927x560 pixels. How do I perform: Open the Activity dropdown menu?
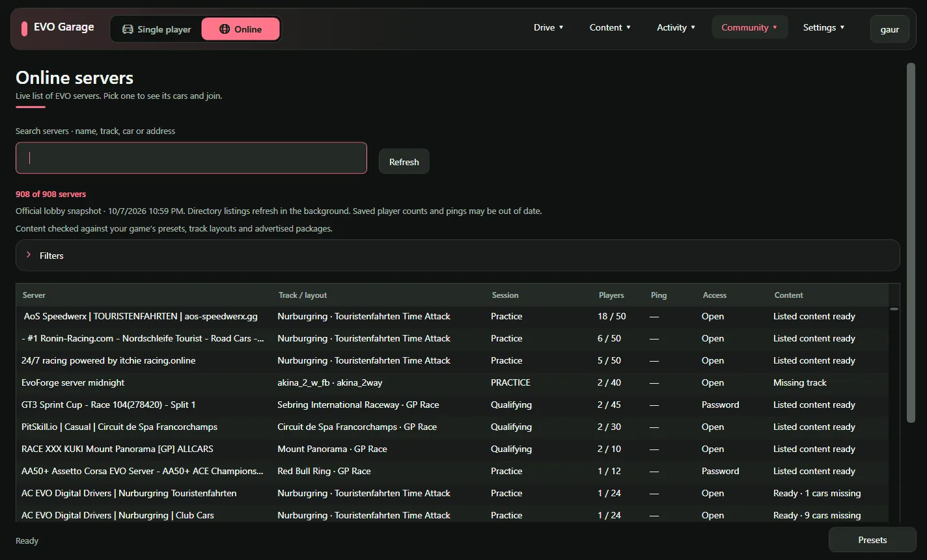676,27
